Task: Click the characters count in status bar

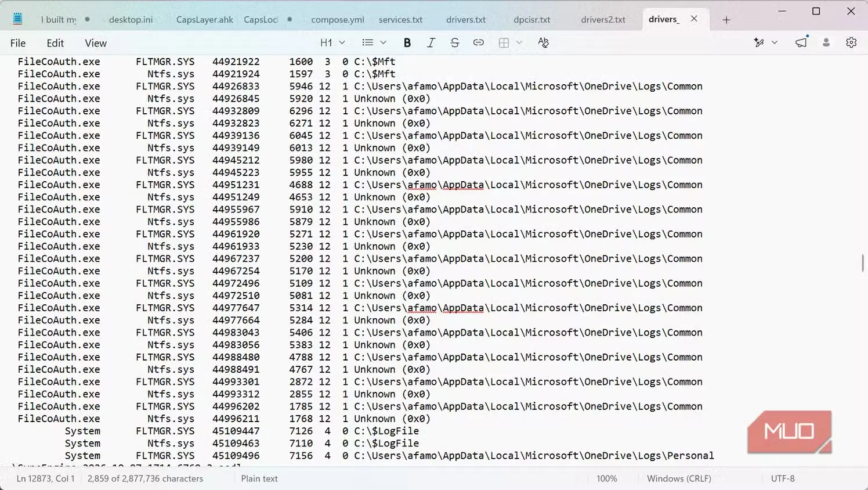Action: pos(146,478)
